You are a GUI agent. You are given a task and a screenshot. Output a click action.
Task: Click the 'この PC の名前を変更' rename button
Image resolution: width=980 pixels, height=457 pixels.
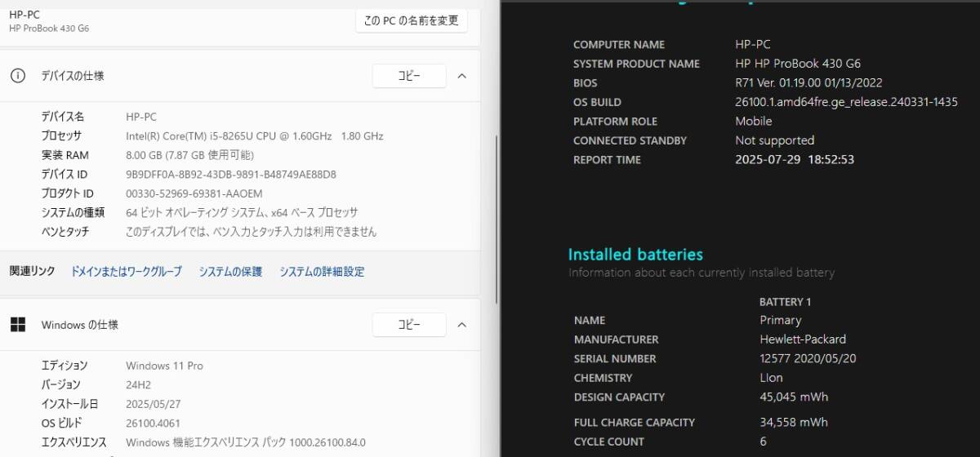click(x=412, y=20)
